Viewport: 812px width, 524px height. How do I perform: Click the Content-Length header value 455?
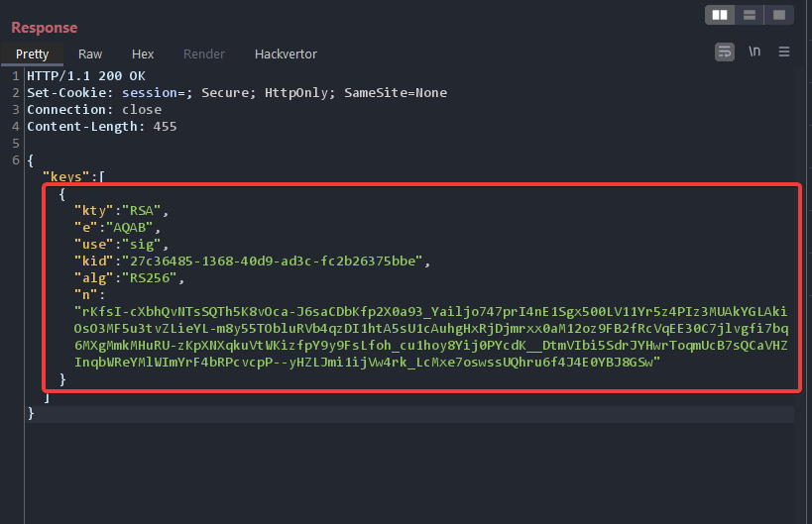165,127
